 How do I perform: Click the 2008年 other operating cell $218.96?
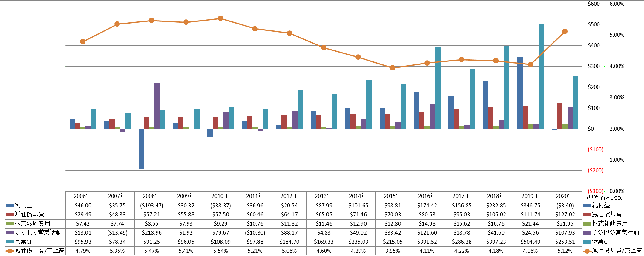point(152,233)
